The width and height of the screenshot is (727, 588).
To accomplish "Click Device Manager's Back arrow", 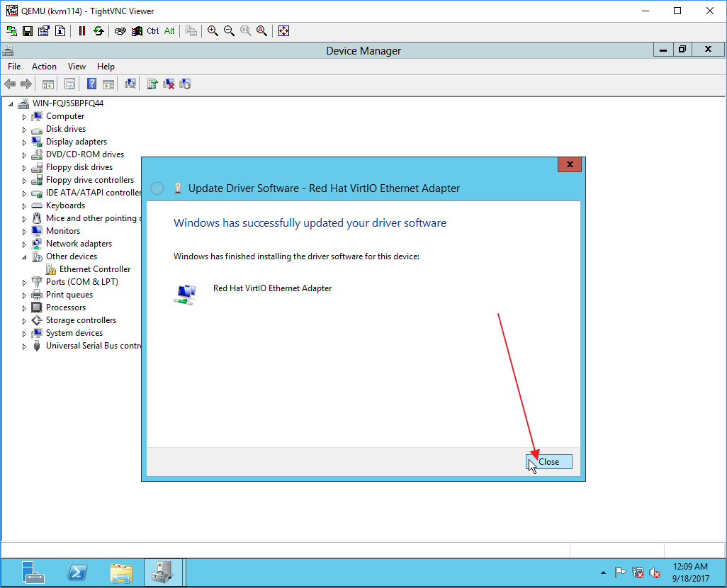I will (10, 84).
